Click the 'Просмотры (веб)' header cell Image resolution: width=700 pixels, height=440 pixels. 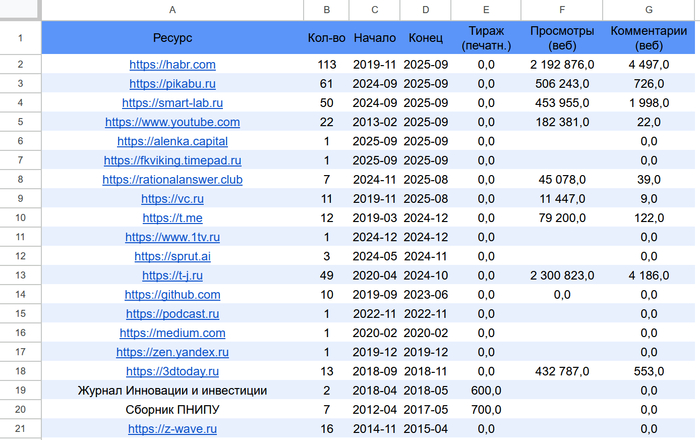point(562,38)
